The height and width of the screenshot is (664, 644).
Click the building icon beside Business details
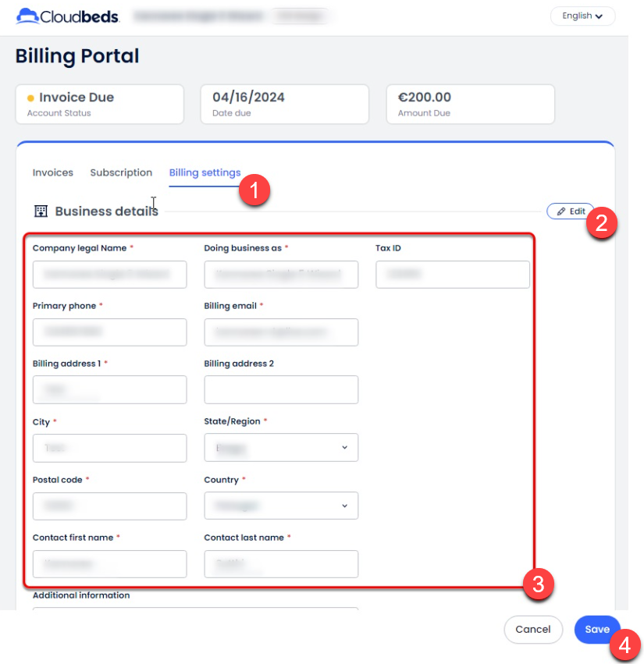(x=41, y=211)
